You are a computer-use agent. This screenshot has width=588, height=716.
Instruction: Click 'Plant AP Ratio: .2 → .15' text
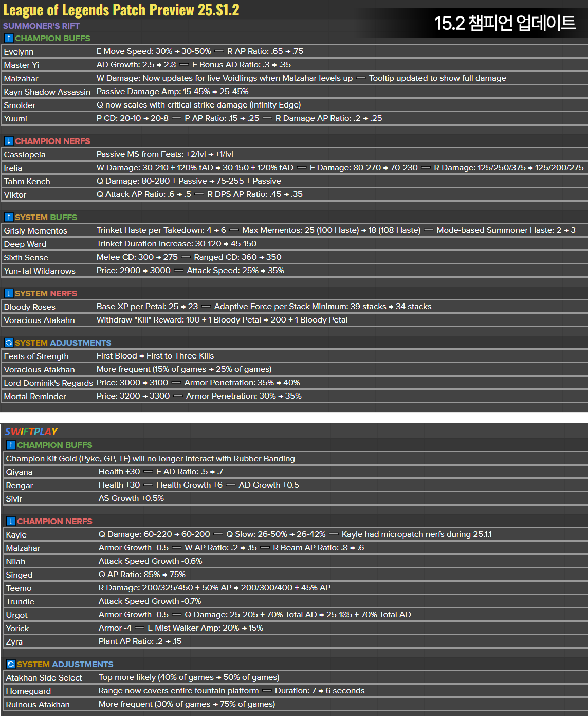140,641
